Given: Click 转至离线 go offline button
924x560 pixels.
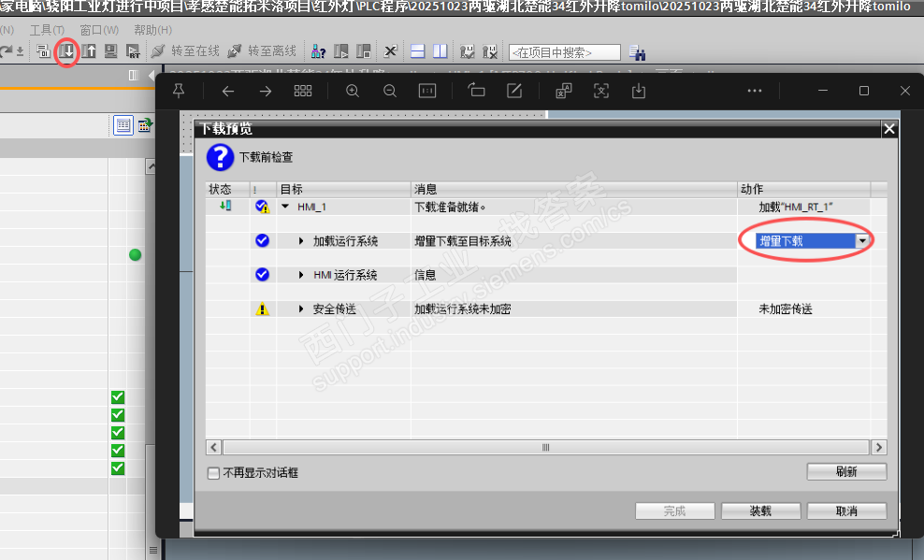Looking at the screenshot, I should coord(262,51).
